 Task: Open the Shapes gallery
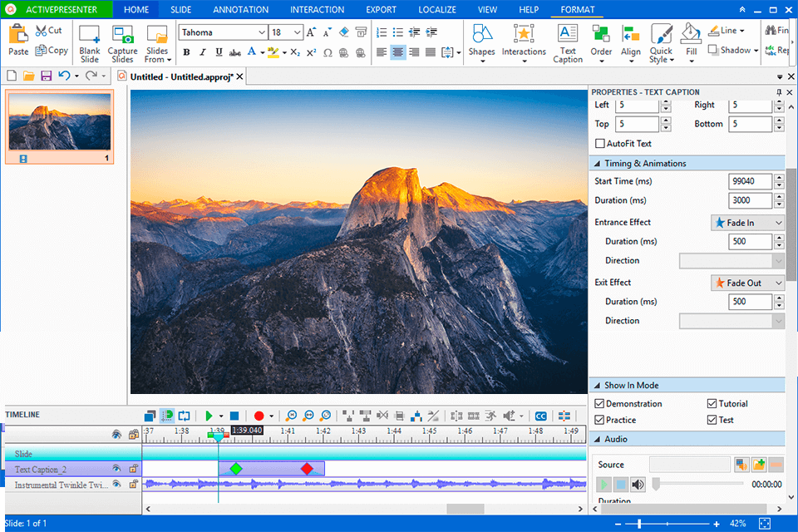481,44
